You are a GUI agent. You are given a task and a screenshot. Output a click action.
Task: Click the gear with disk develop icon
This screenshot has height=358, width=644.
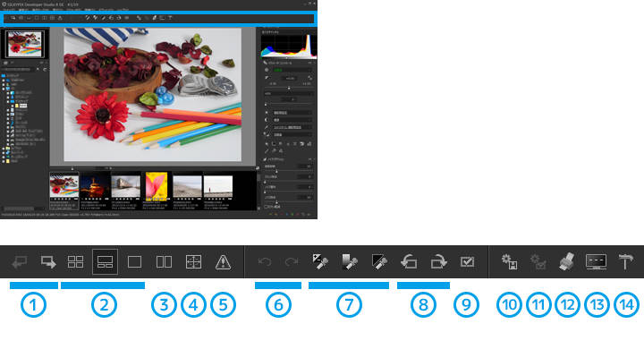point(511,262)
